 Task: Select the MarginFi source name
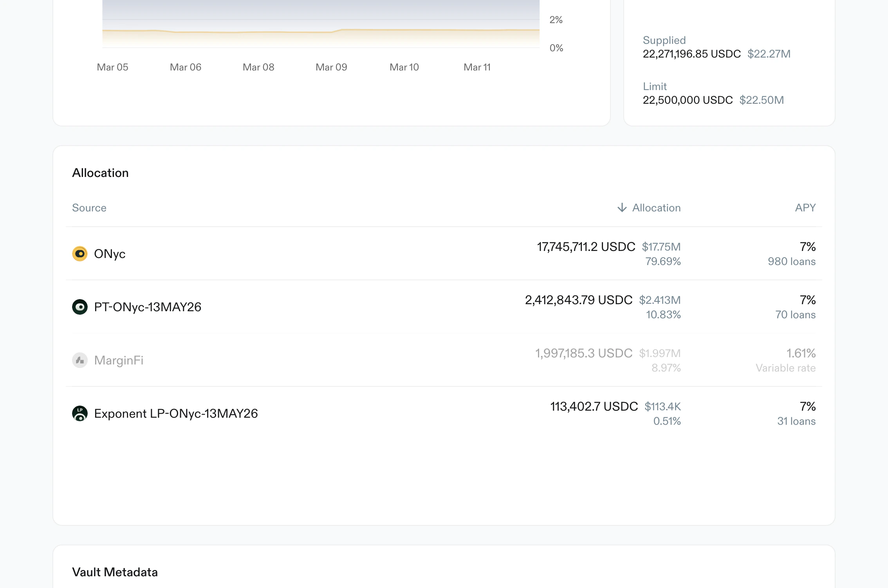pyautogui.click(x=119, y=360)
